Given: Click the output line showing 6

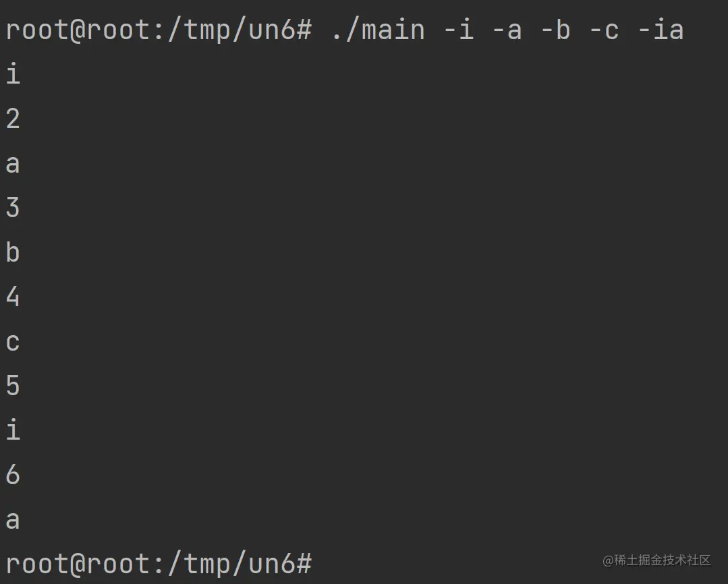Looking at the screenshot, I should (x=13, y=475).
